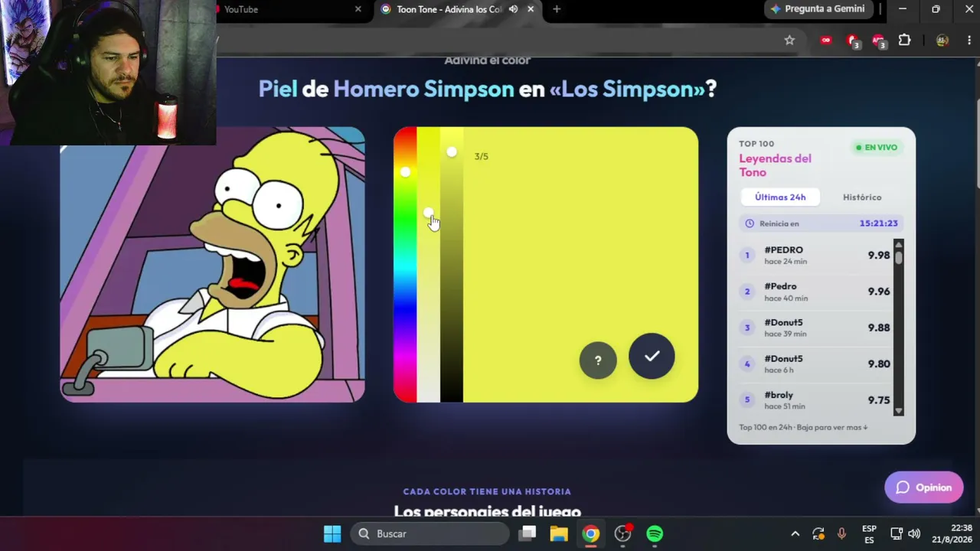The image size is (980, 551).
Task: Click the microphone icon in the system tray
Action: (841, 533)
